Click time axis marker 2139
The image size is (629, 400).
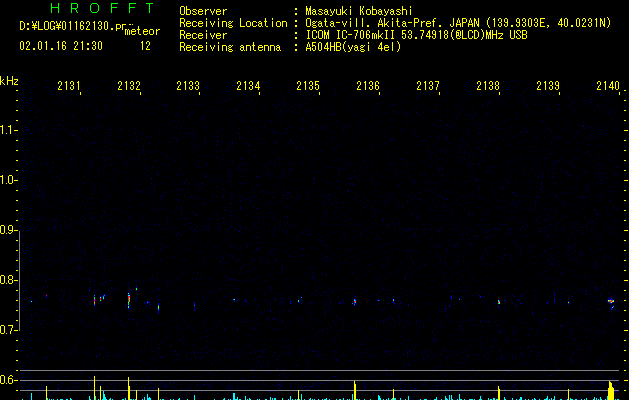click(548, 85)
